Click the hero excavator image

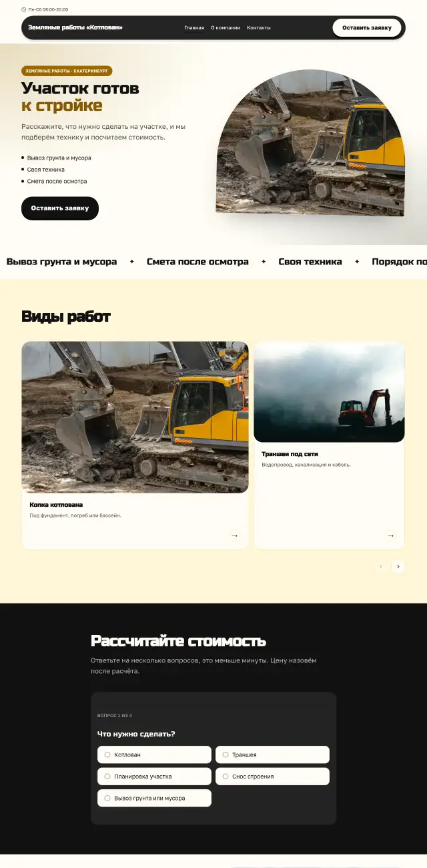310,143
